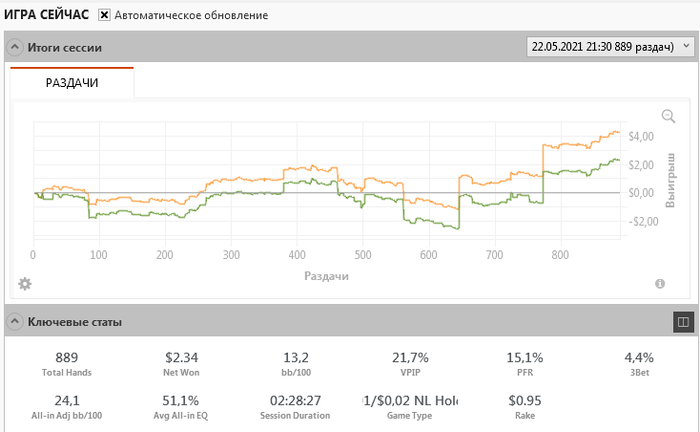Click the chart info icon
This screenshot has height=432, width=700.
click(660, 284)
